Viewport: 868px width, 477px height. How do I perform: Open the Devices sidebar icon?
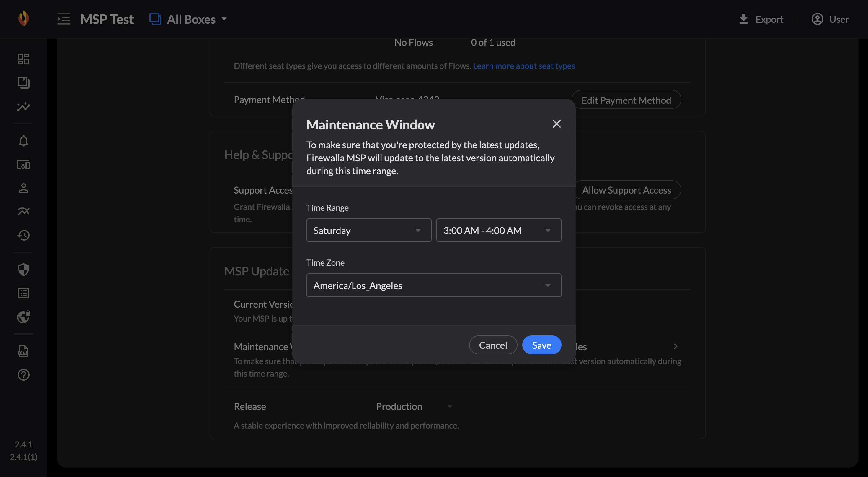point(23,165)
